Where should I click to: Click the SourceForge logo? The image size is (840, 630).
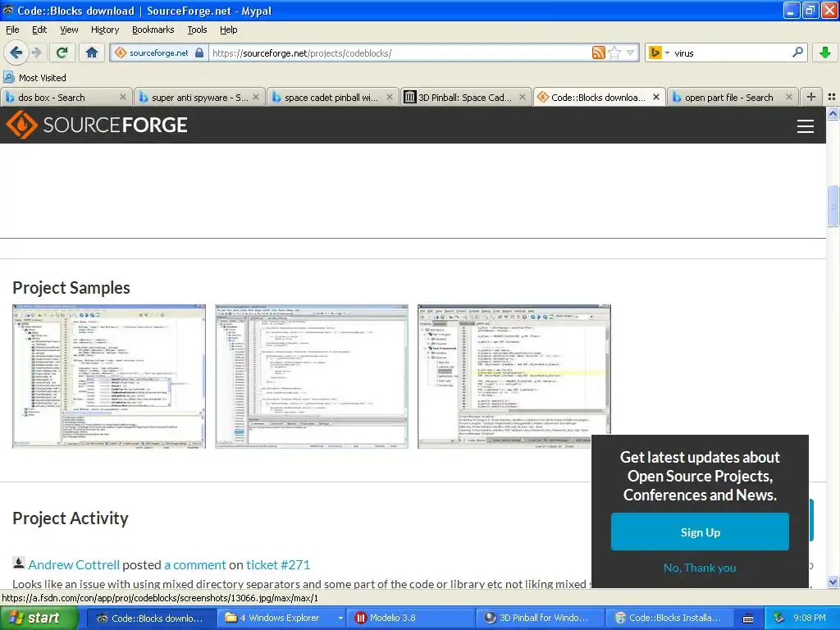click(x=97, y=125)
